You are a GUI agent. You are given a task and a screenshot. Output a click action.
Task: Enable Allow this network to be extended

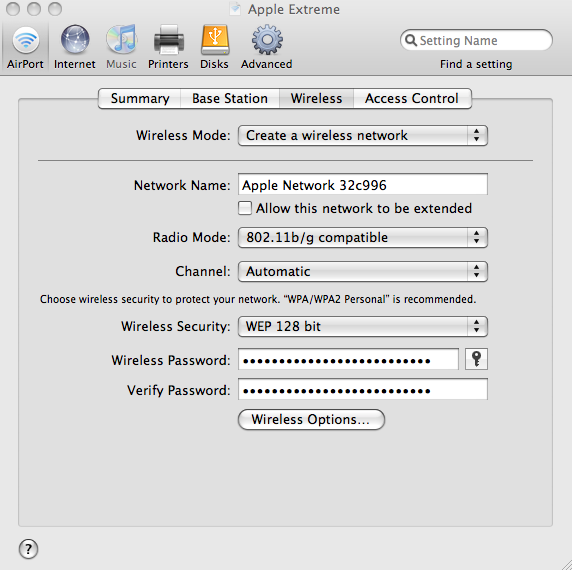pos(245,208)
